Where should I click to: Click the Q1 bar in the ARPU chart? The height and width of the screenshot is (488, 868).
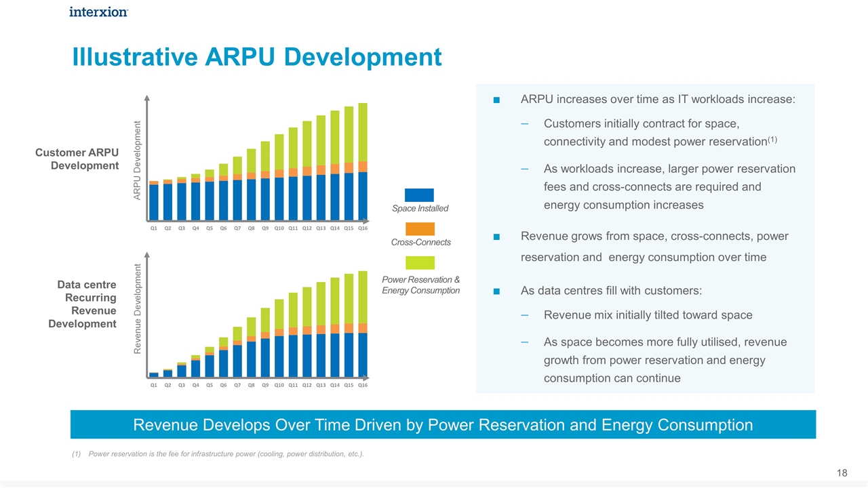click(x=154, y=201)
